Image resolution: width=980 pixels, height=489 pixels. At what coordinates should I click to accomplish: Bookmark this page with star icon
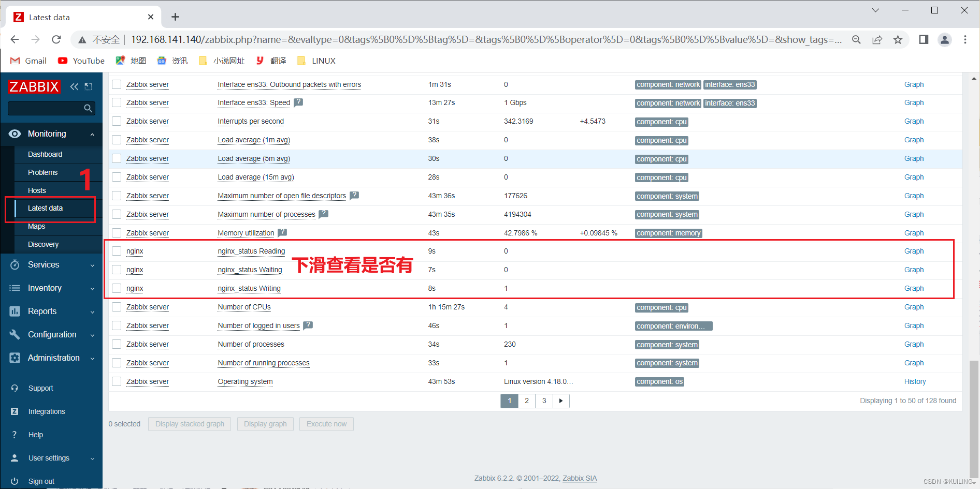(x=898, y=39)
